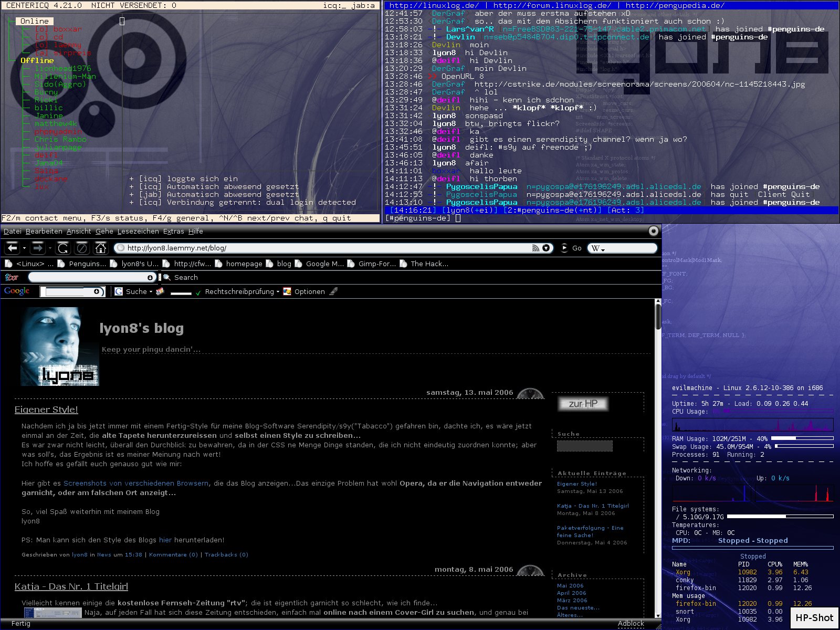This screenshot has width=840, height=630.
Task: Open the Extras menu
Action: point(173,231)
